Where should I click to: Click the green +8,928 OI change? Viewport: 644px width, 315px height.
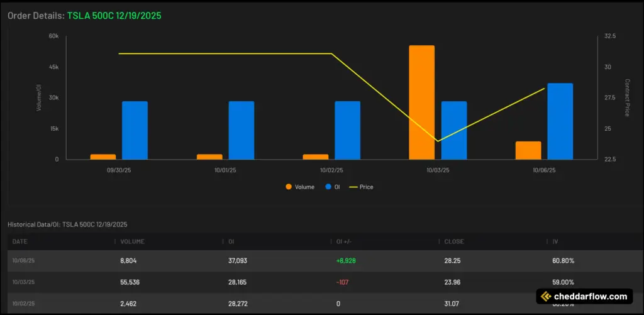pyautogui.click(x=346, y=261)
